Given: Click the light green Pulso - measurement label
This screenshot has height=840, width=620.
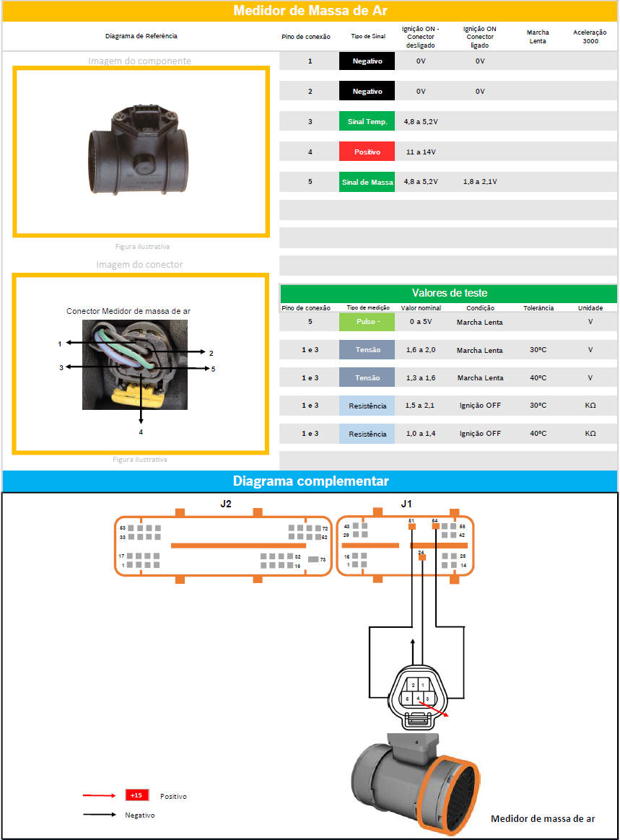Looking at the screenshot, I should point(367,323).
